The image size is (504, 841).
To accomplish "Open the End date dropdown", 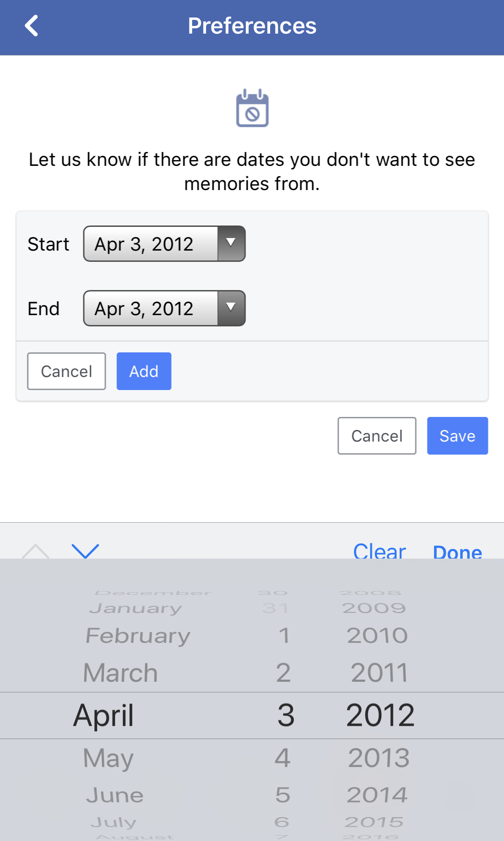I will pyautogui.click(x=151, y=308).
